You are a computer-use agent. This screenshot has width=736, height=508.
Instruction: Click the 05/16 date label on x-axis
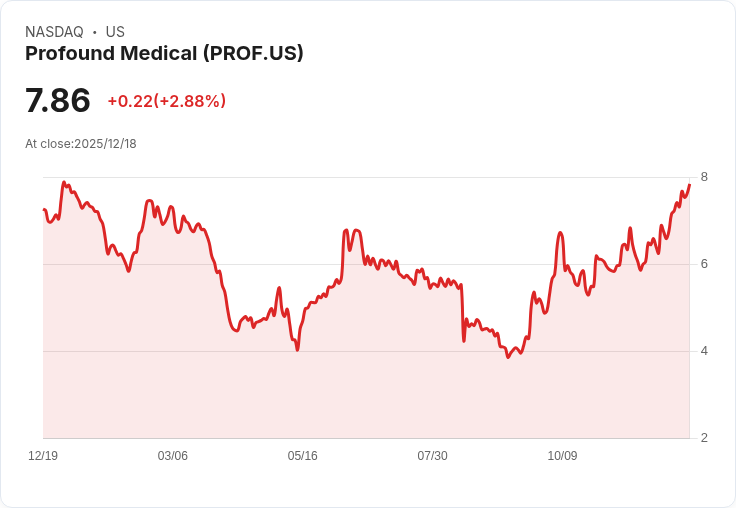pyautogui.click(x=302, y=456)
